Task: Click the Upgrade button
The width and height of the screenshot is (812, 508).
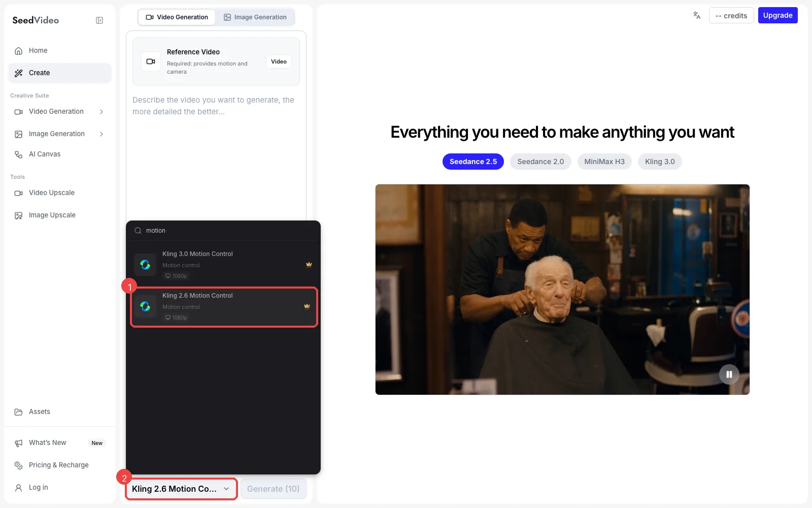Action: coord(777,15)
